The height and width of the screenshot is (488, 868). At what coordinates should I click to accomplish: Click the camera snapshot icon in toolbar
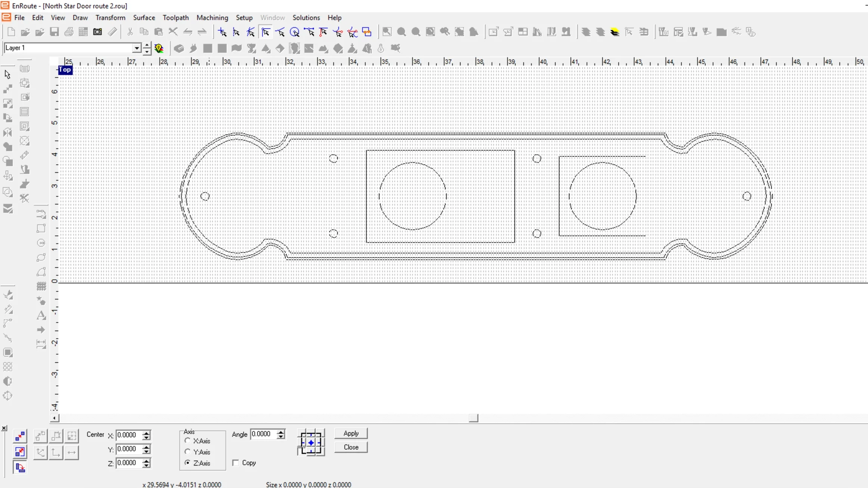(97, 32)
